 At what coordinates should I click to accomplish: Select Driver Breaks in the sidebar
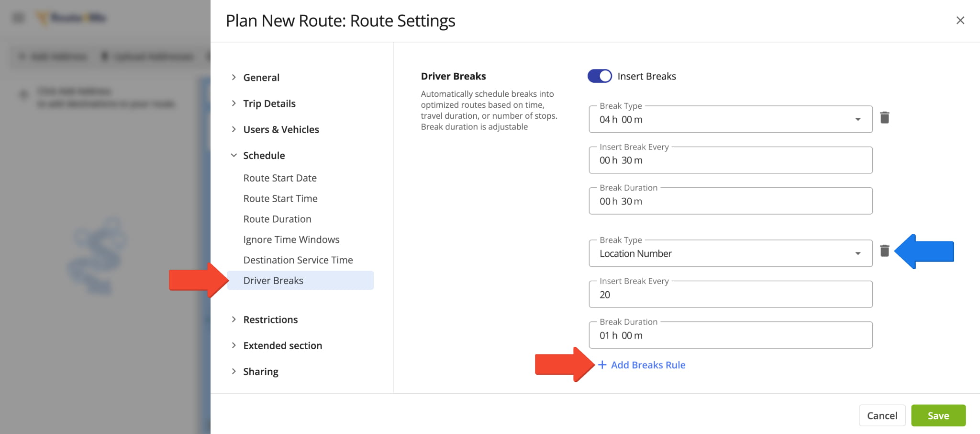(x=273, y=280)
